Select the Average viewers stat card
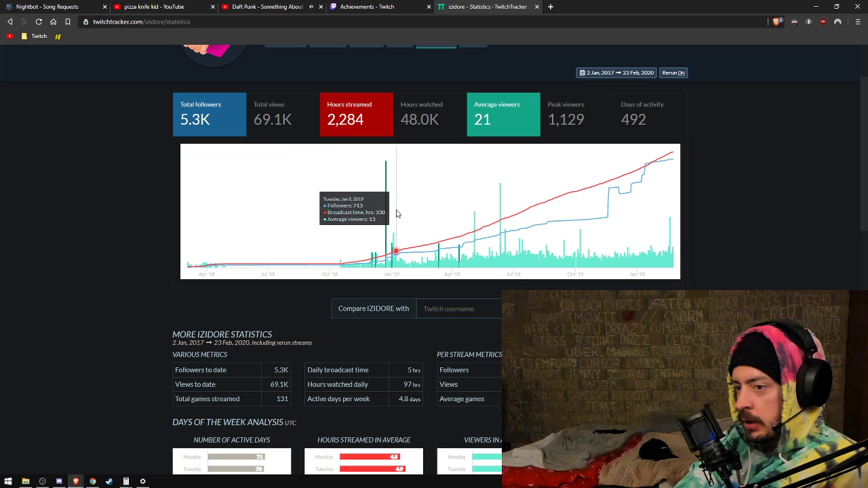Screen dimensions: 868x488 [504, 115]
